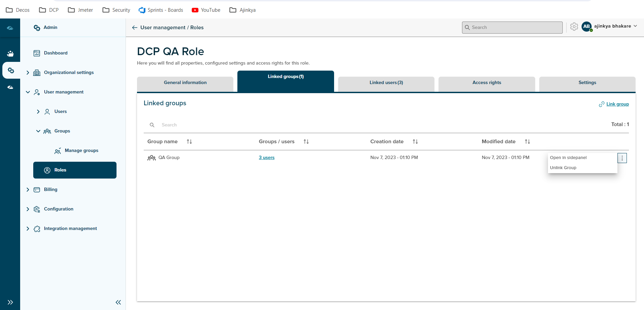Open the Link group action
Screen dimensions: 644x310
tap(617, 104)
